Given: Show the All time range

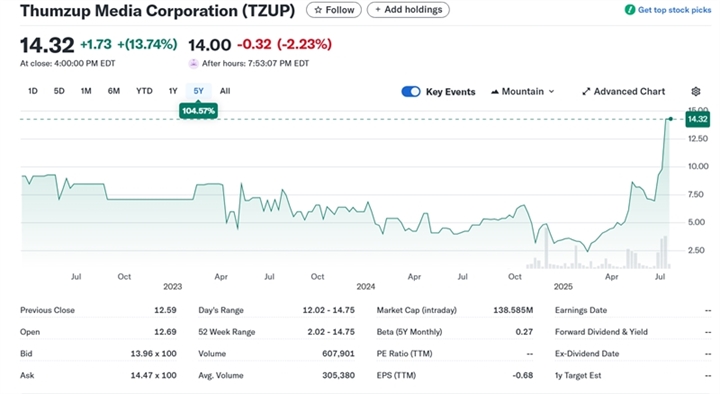Looking at the screenshot, I should coord(225,91).
